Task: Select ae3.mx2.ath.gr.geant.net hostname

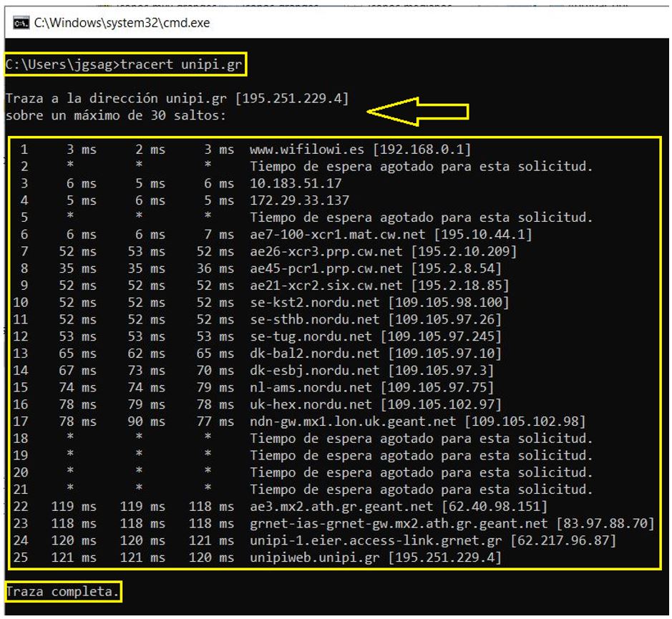Action: (x=341, y=506)
